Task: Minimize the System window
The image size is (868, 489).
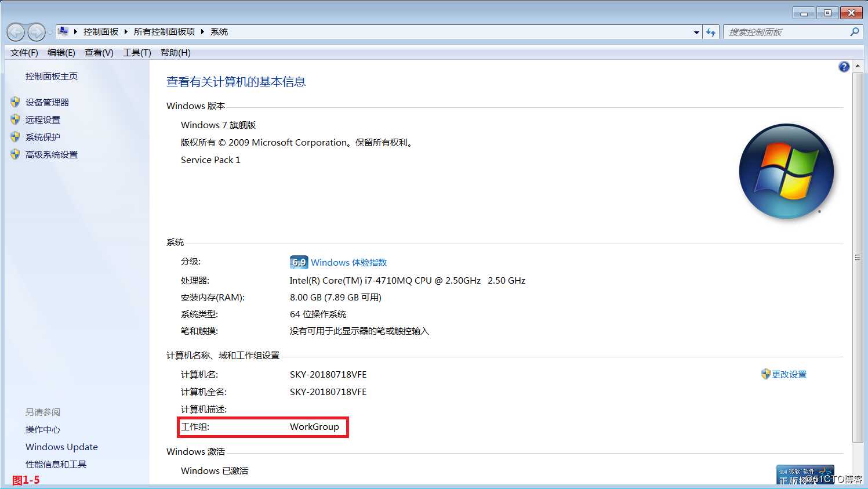Action: (x=804, y=13)
